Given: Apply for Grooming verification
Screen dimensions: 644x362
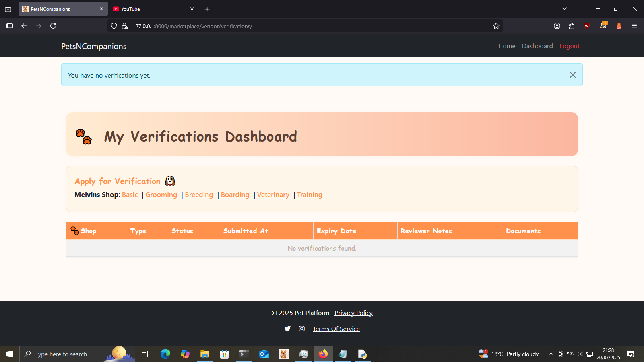Looking at the screenshot, I should [x=161, y=195].
